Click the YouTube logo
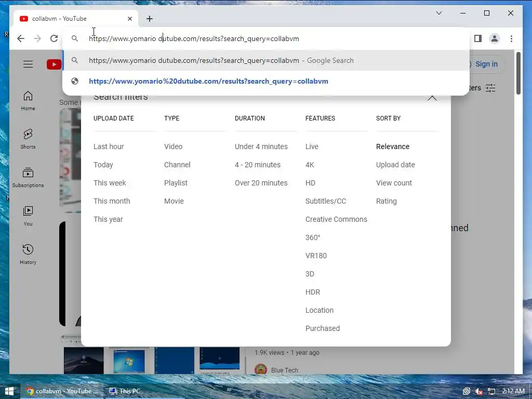 click(54, 64)
